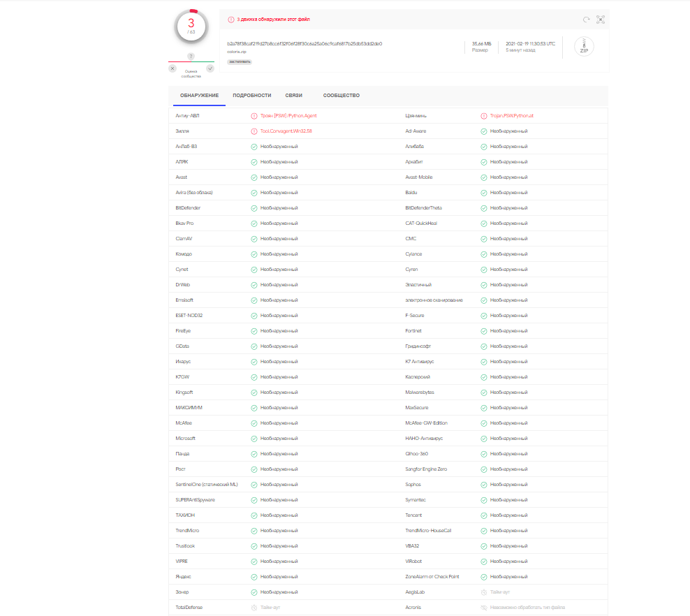Click the reanalyze file refresh icon
Image resolution: width=690 pixels, height=616 pixels.
[x=586, y=20]
